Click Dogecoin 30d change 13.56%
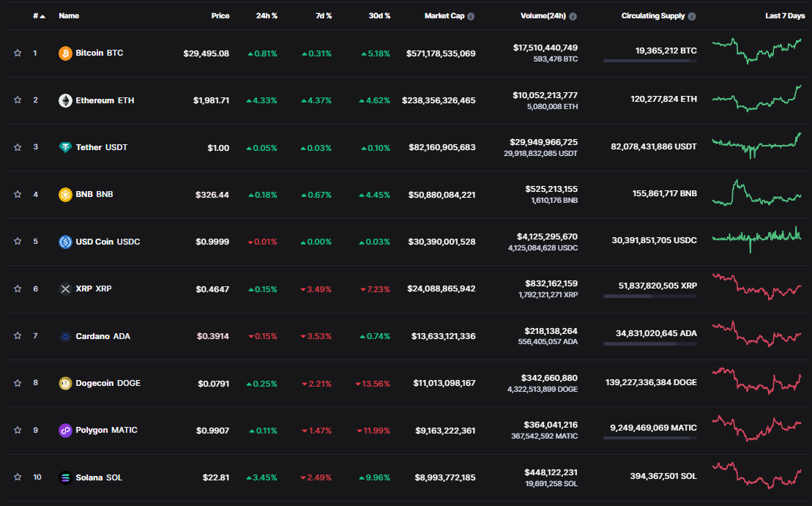Viewport: 812px width, 506px height. 373,384
